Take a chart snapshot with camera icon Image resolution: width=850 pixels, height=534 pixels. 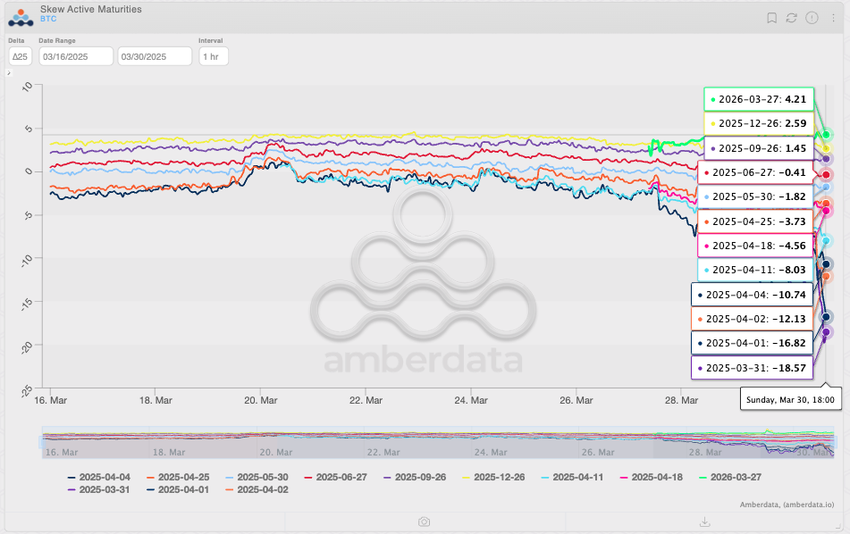424,521
